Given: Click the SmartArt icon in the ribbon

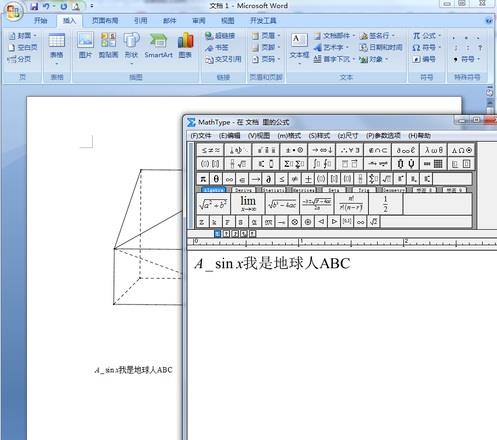Looking at the screenshot, I should point(158,45).
